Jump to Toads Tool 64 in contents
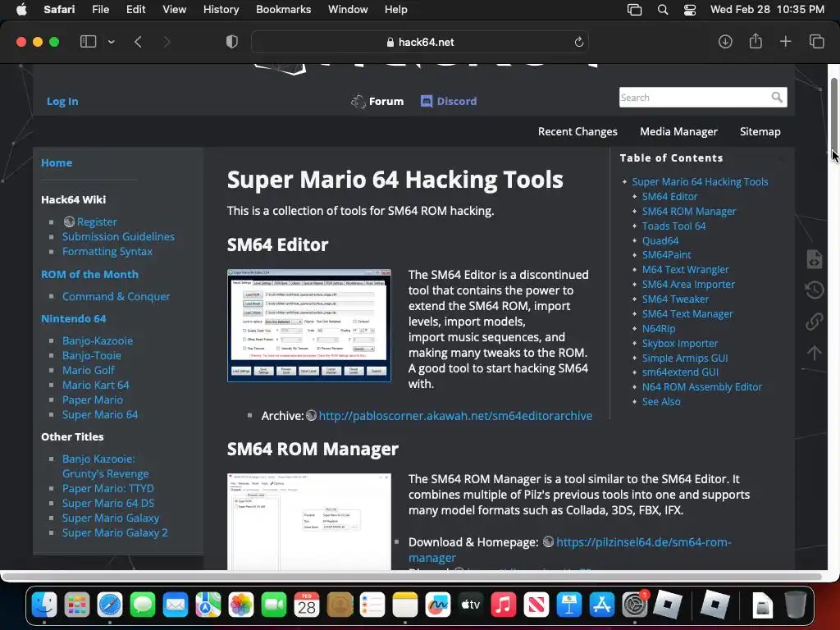The height and width of the screenshot is (630, 840). [674, 226]
